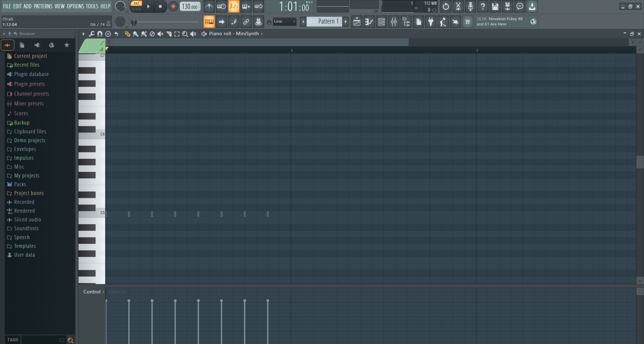
Task: Open piano roll wrench tools menu
Action: point(92,34)
